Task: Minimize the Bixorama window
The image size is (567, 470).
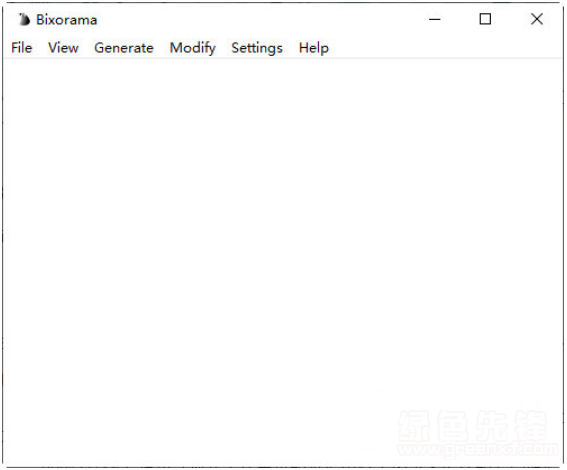Action: [x=435, y=19]
